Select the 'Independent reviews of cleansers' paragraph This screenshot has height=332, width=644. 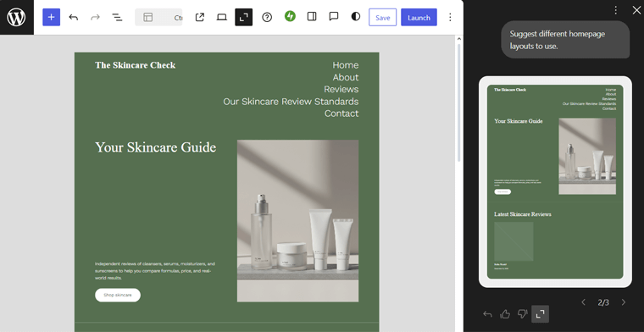156,271
